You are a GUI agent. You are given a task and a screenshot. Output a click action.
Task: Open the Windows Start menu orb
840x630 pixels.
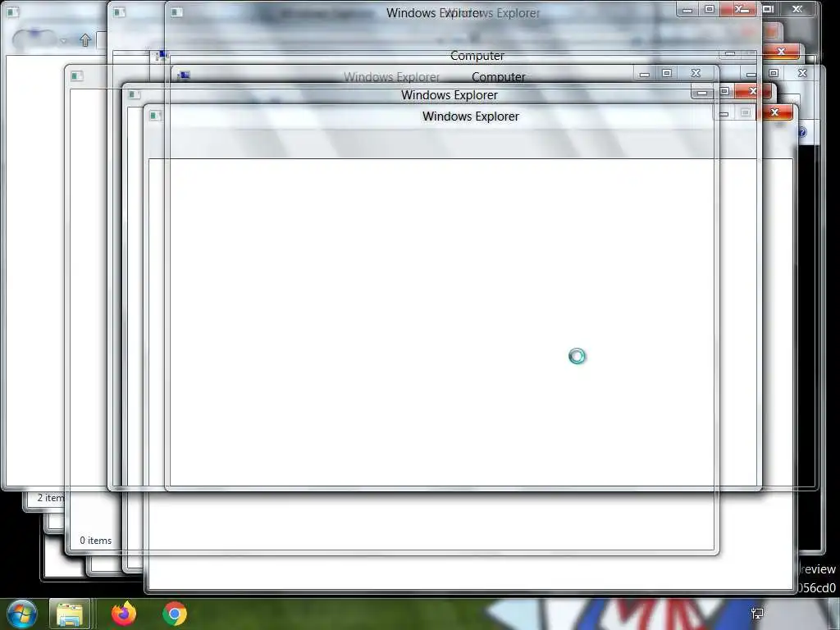[21, 614]
